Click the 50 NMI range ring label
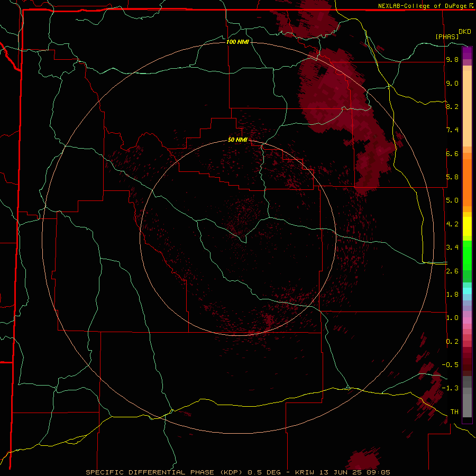 (237, 140)
